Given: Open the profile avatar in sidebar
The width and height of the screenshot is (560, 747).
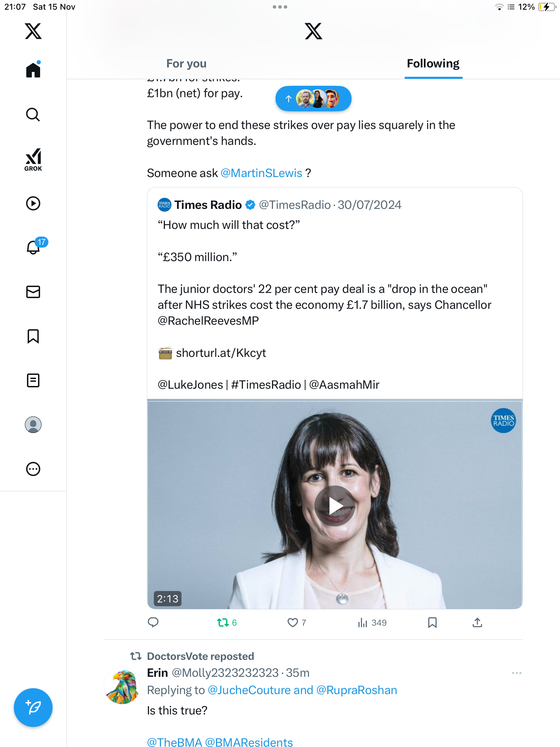Looking at the screenshot, I should (x=33, y=425).
